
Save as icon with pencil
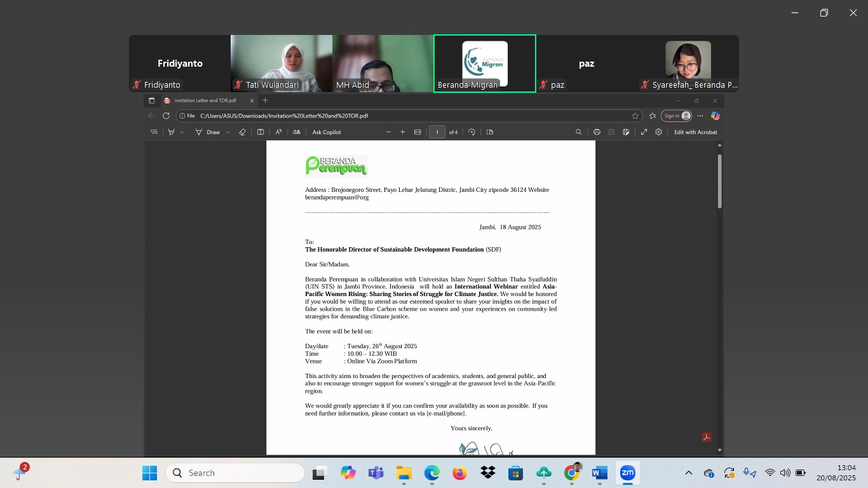point(626,132)
